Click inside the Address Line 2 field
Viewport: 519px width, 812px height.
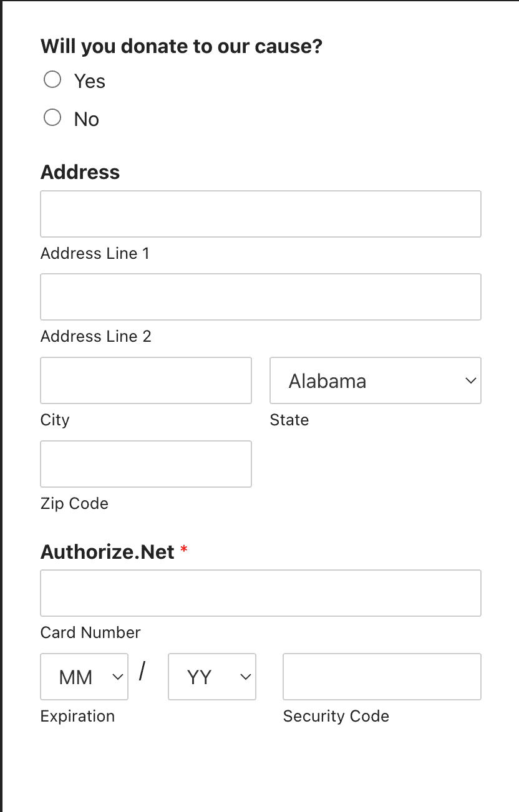(x=260, y=297)
